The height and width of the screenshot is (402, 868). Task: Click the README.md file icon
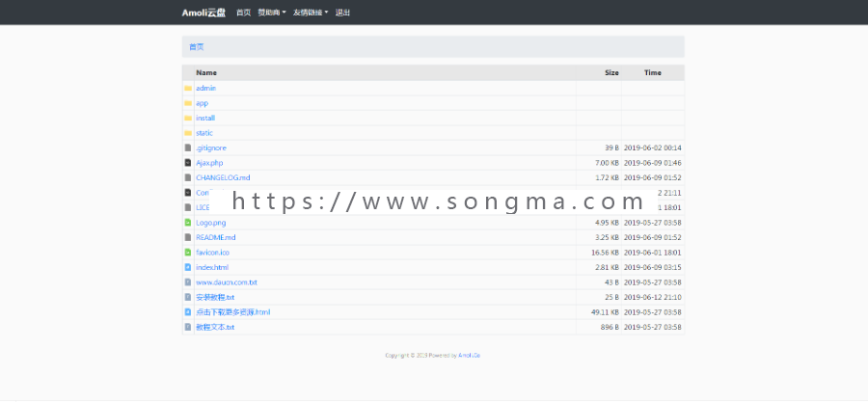188,237
